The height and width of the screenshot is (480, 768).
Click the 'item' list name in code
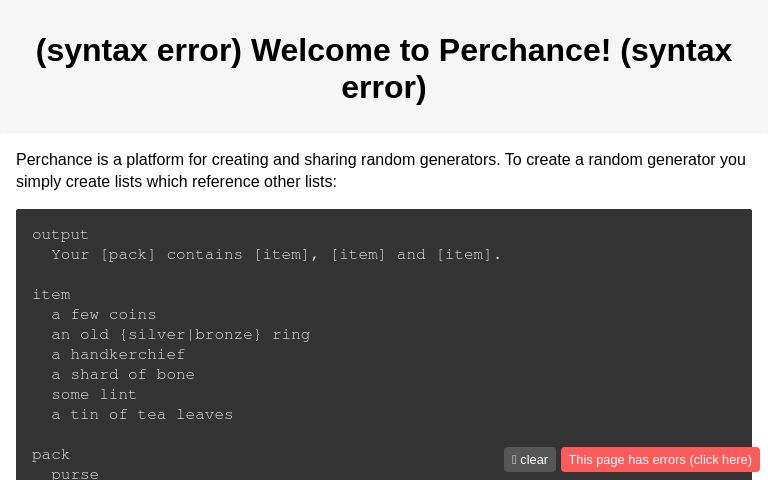pos(51,295)
